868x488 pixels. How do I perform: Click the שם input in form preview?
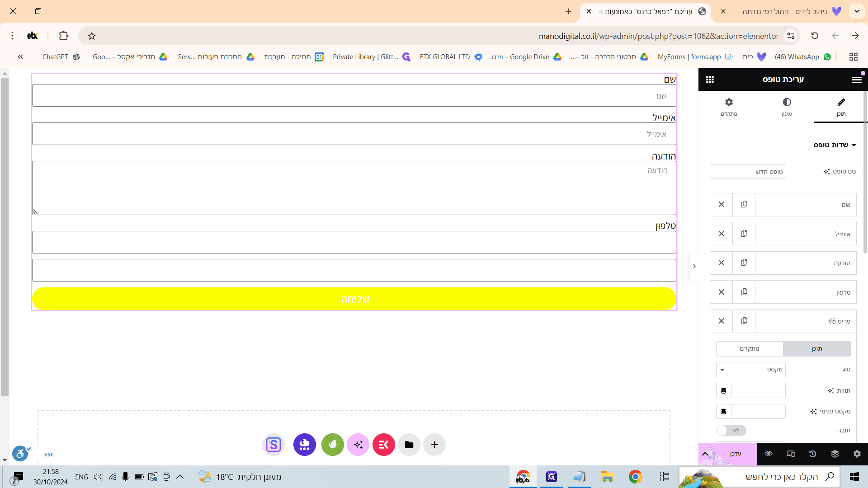[354, 96]
